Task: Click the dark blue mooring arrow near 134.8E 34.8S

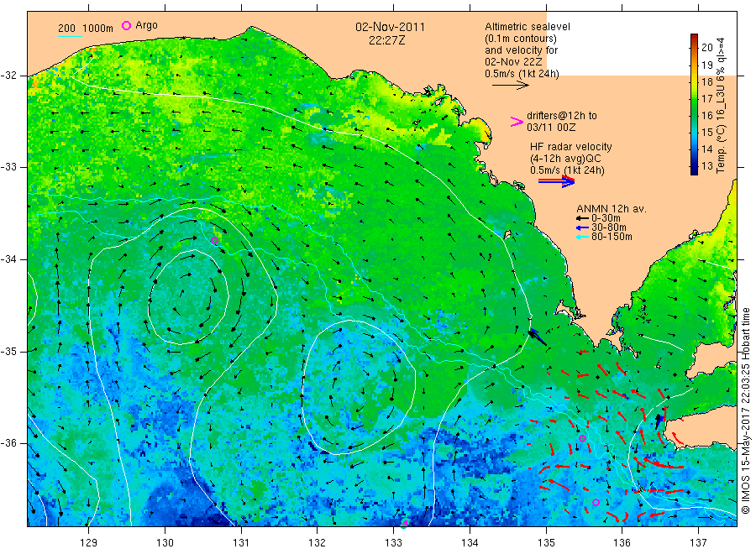Action: 538,337
